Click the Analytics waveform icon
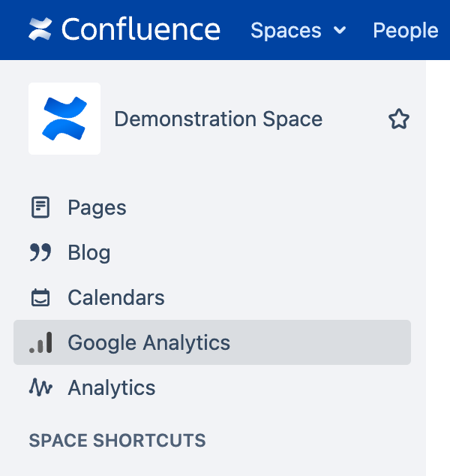This screenshot has width=450, height=476. click(x=40, y=387)
